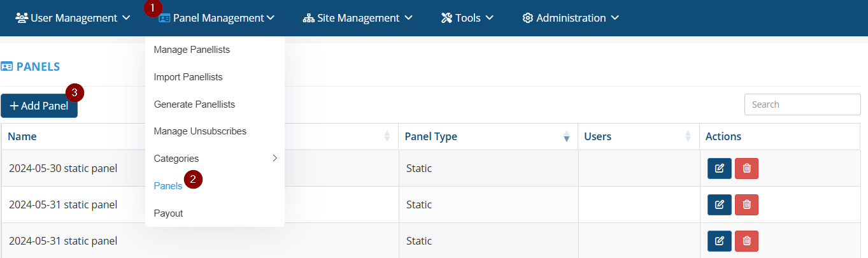
Task: Open User Management dropdown
Action: [72, 18]
